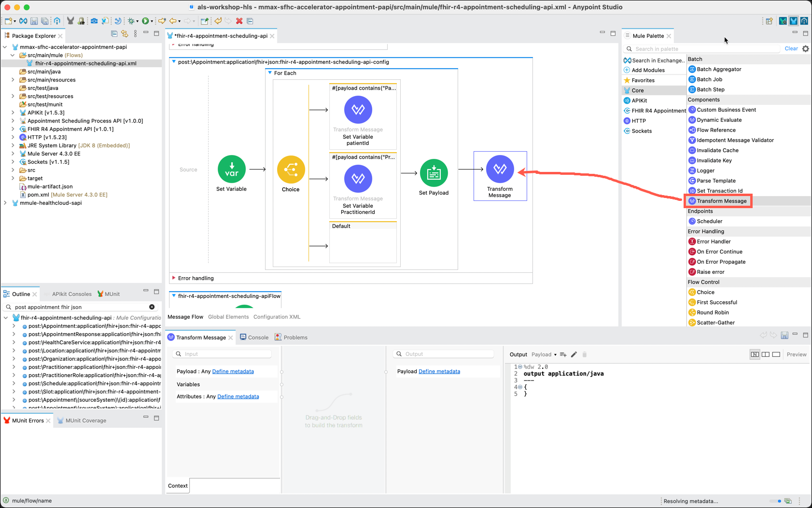
Task: Open the MUnit Coverage tab
Action: coord(82,421)
